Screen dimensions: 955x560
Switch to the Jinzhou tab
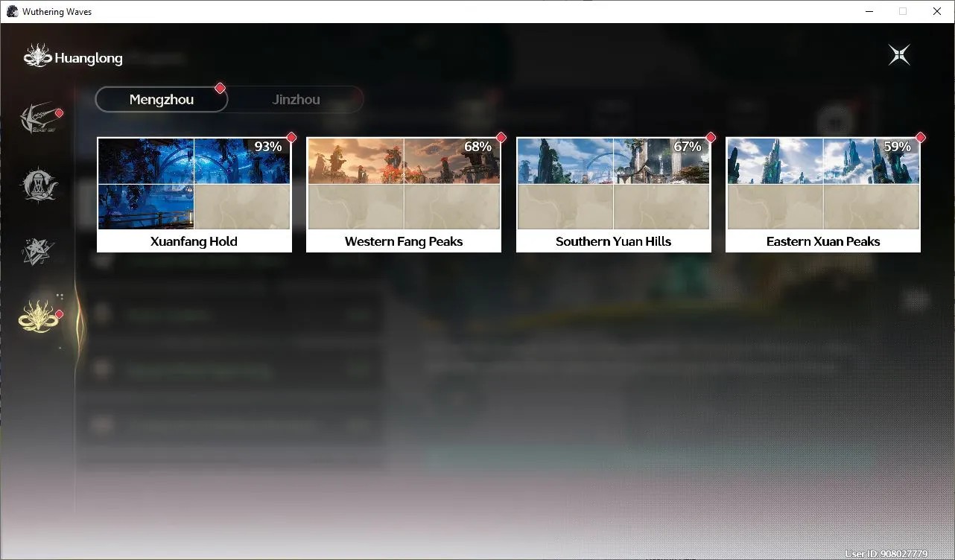(296, 100)
